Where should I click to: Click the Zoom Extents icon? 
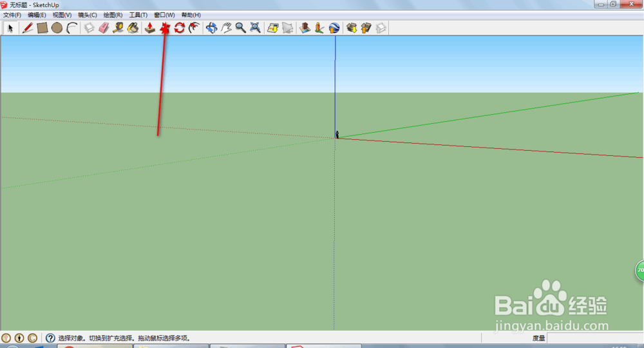click(x=256, y=28)
